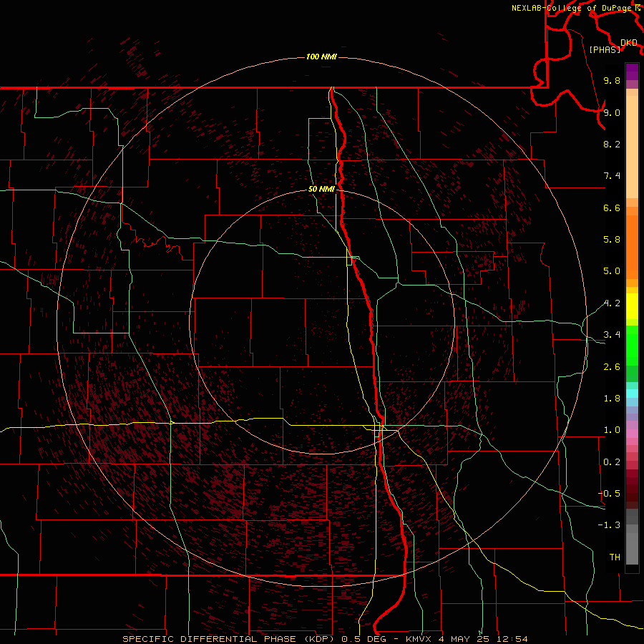Click the yellow segment of color bar
The width and height of the screenshot is (644, 644).
tap(632, 306)
